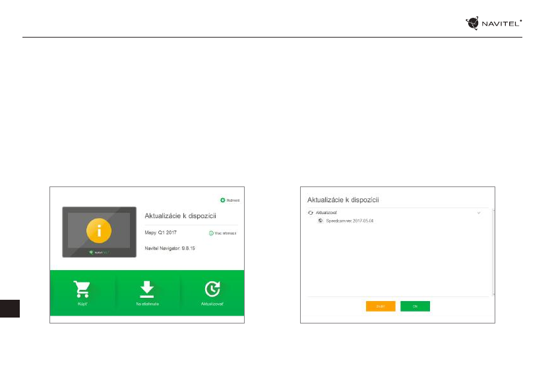Click the "Aktualizácie k dispozícii" heading beside the device image
The image size is (554, 392).
pyautogui.click(x=180, y=216)
